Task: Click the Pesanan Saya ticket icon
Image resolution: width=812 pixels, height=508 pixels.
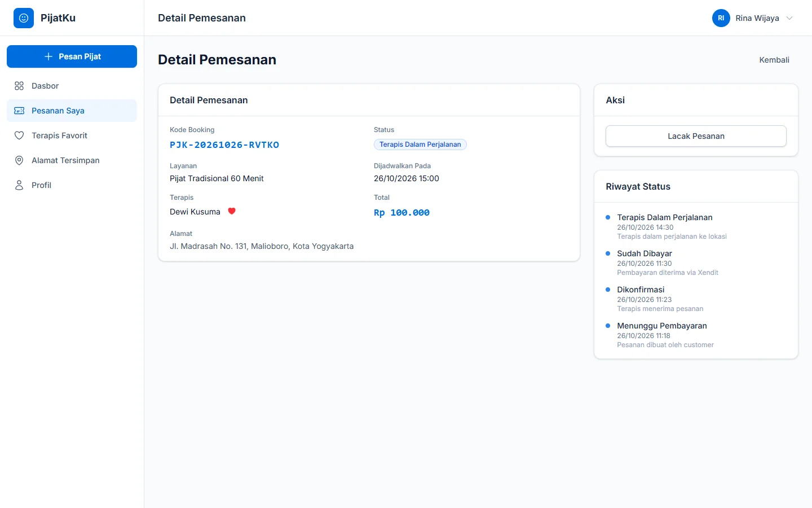Action: (x=19, y=111)
